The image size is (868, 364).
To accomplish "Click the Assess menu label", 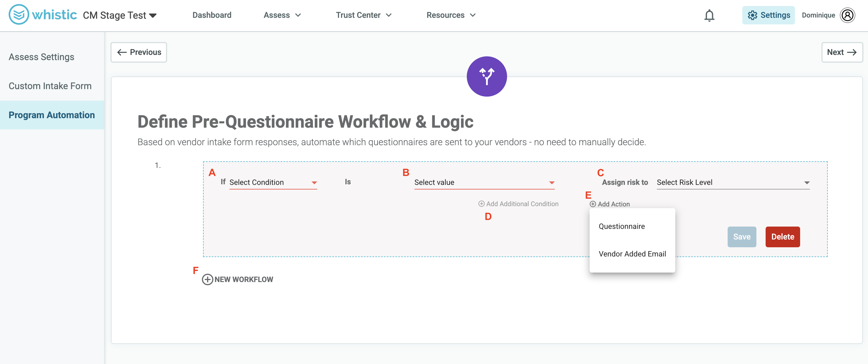I will (x=276, y=15).
